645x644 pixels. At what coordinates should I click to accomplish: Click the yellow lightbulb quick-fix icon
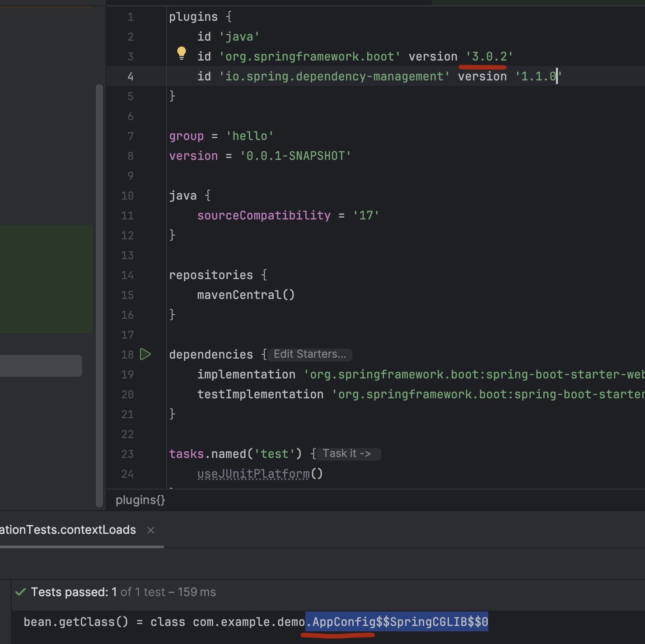(182, 53)
